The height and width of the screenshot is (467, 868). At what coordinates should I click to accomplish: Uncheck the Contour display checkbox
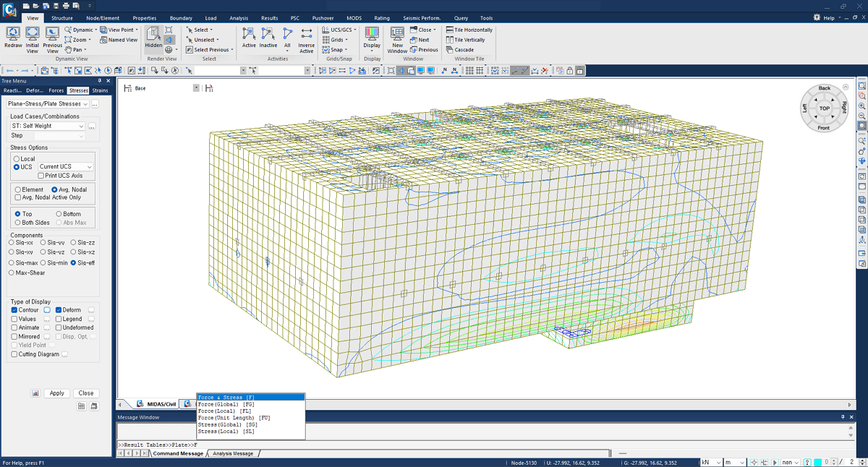pyautogui.click(x=14, y=310)
